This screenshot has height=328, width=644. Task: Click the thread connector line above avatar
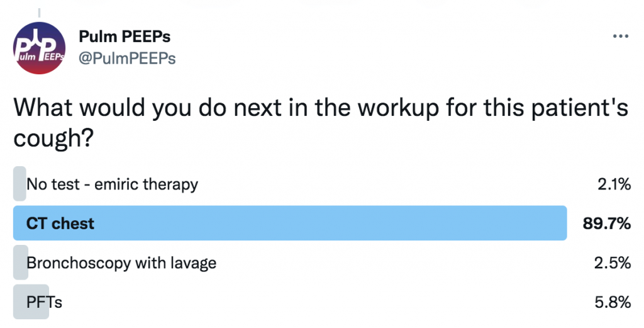click(x=39, y=13)
